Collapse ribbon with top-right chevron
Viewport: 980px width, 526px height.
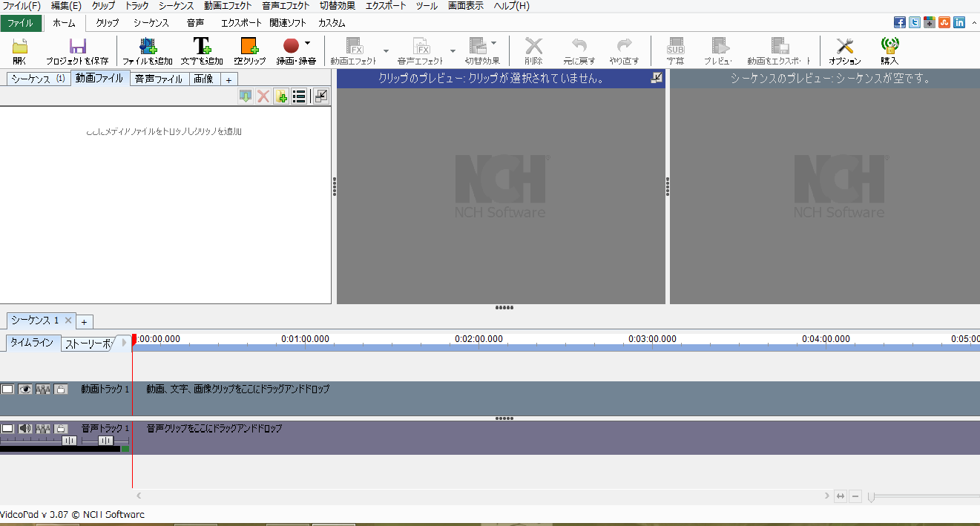[x=973, y=22]
